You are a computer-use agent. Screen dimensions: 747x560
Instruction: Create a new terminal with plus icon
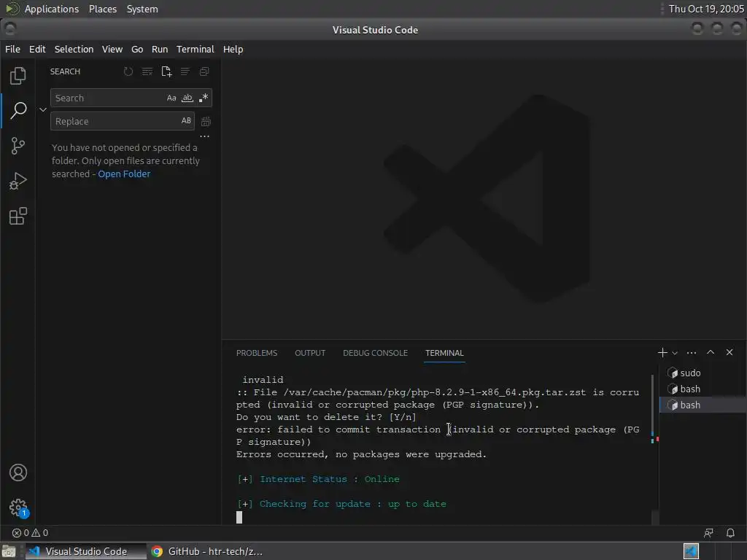662,352
